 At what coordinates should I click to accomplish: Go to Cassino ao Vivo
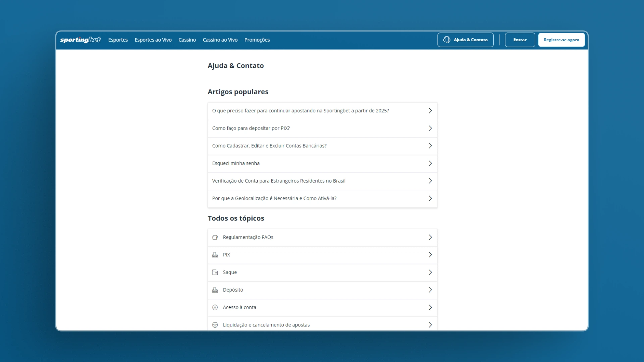pyautogui.click(x=220, y=40)
